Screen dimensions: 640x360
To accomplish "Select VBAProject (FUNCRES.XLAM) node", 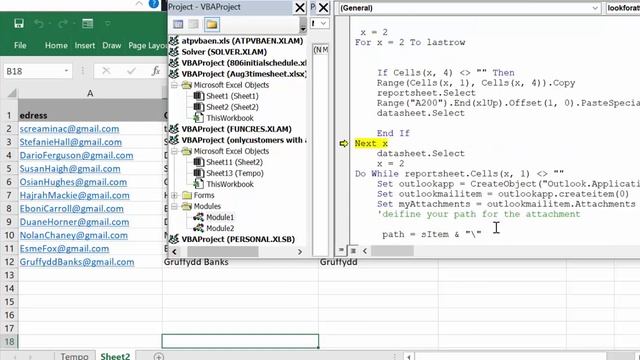I will click(x=236, y=129).
